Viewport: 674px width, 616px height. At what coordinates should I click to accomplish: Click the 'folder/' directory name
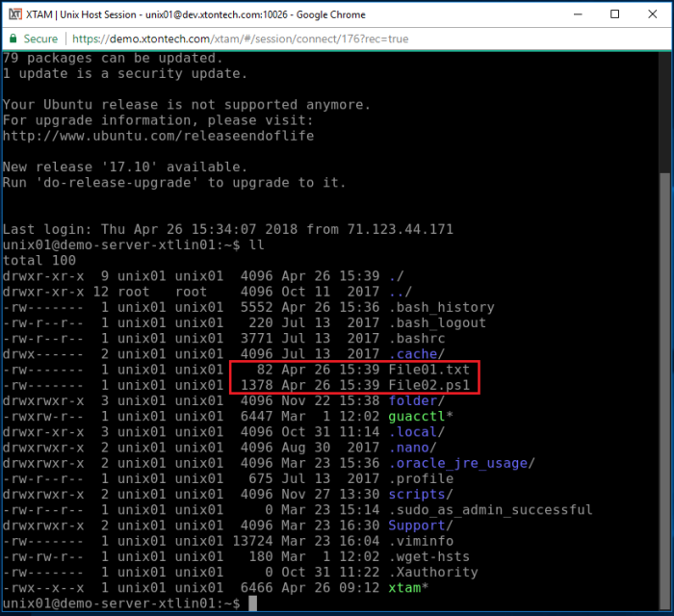coord(417,400)
